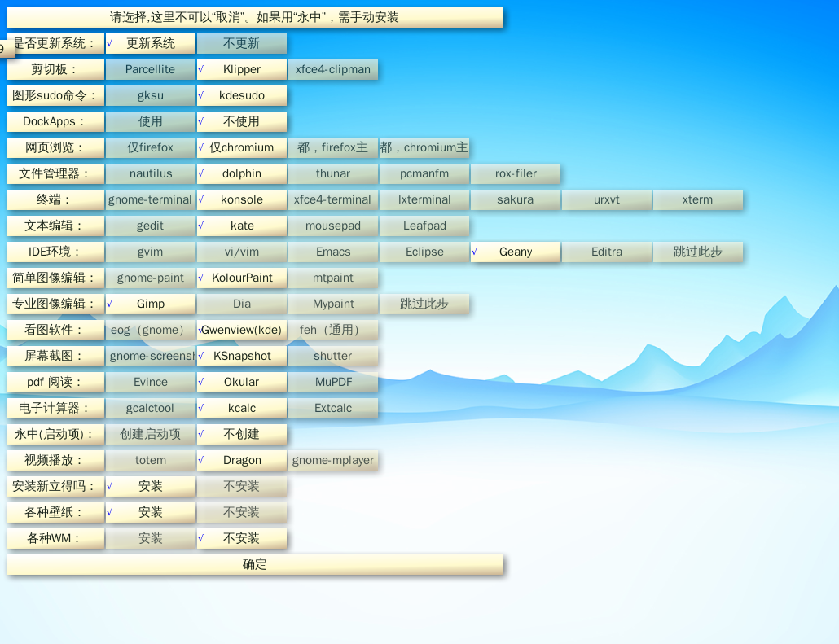Pick nautilus as file manager
Viewport: 839px width, 644px height.
pos(151,174)
